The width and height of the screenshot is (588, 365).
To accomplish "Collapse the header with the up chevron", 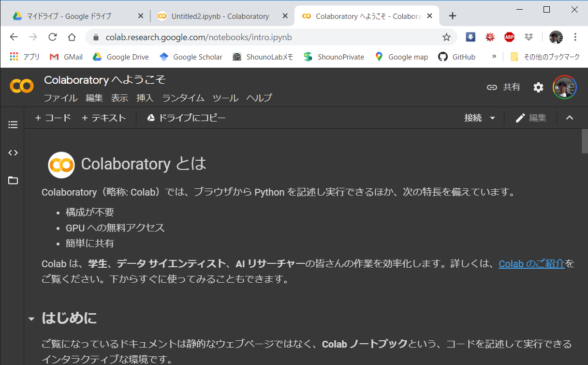I will click(x=570, y=118).
